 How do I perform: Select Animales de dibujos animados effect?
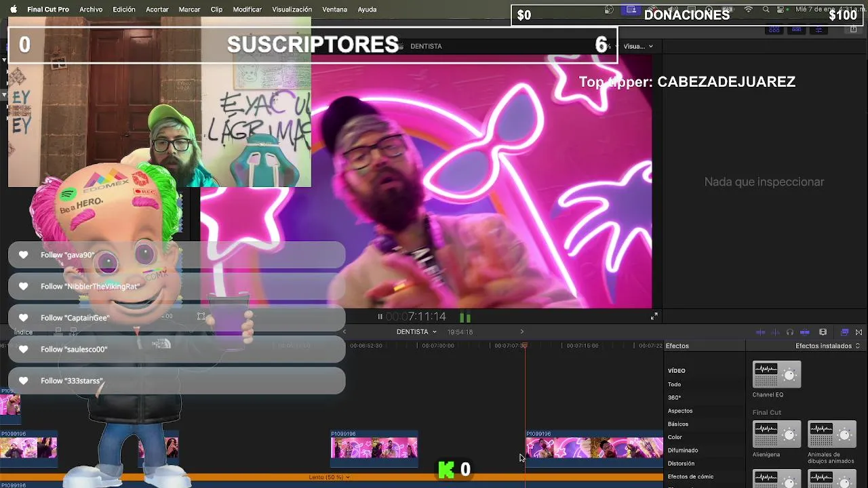(832, 434)
